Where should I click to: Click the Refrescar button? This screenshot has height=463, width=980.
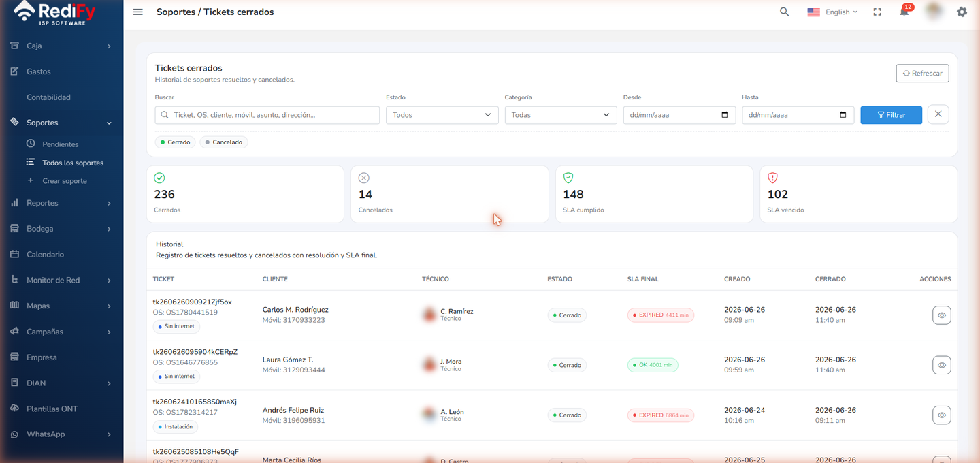[x=922, y=73]
